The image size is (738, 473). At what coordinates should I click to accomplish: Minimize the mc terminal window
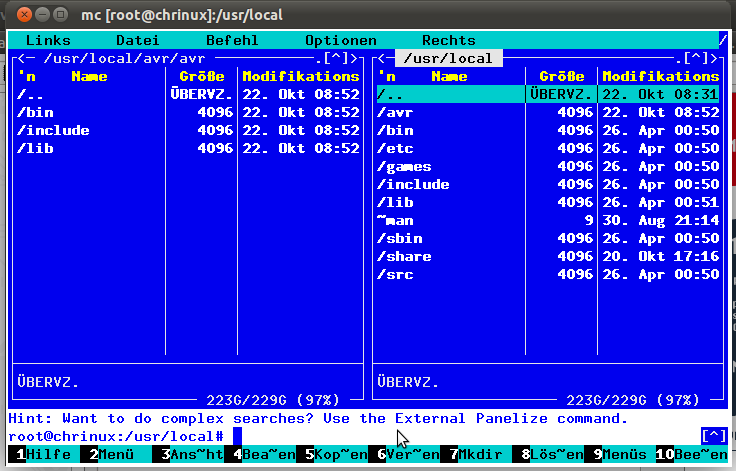click(42, 15)
